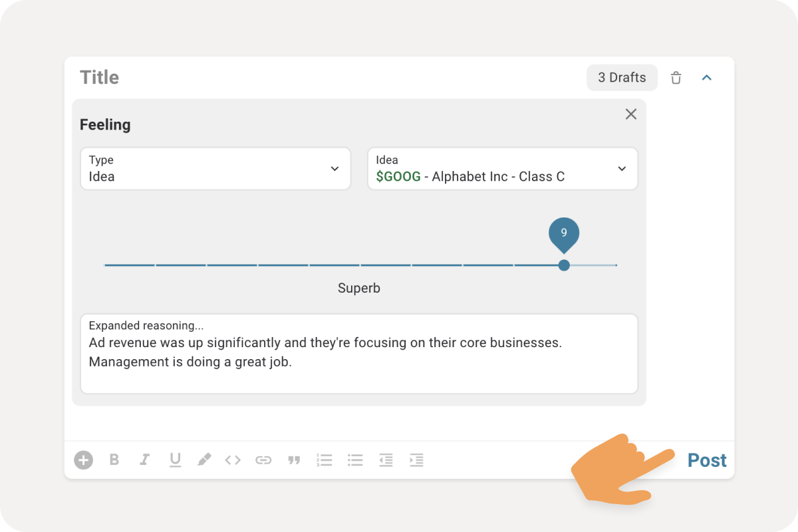Click the Feeling heading
This screenshot has height=532, width=798.
point(105,125)
